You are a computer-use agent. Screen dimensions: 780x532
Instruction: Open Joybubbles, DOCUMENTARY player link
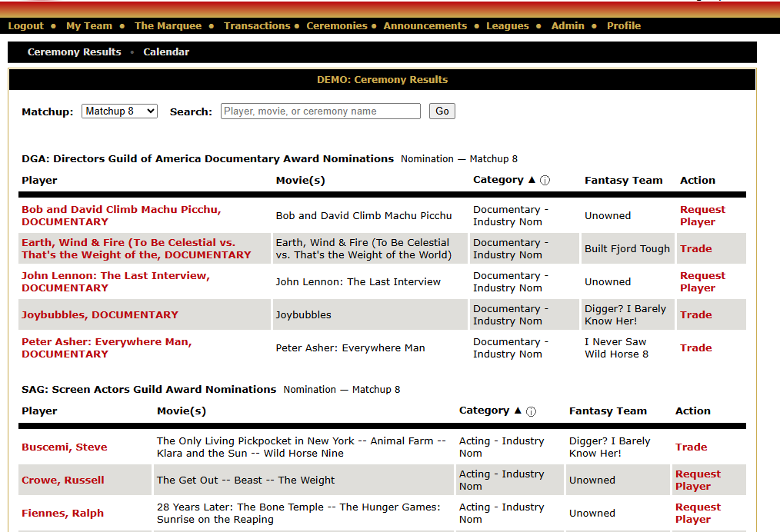tap(99, 314)
